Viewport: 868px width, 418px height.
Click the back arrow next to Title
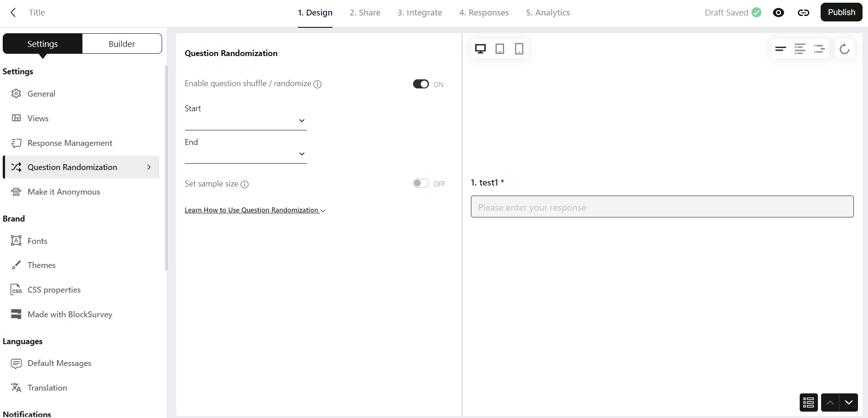click(13, 12)
